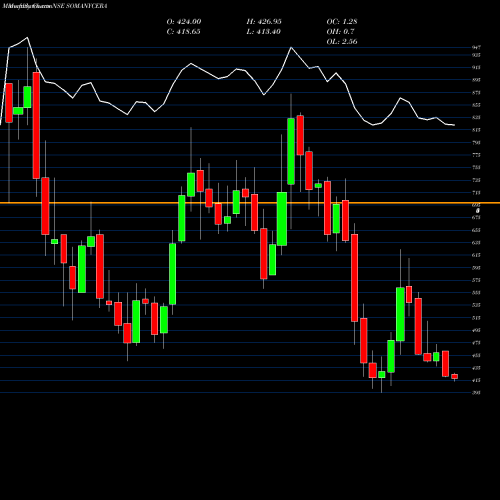
Task: Click the 715 price axis label
Action: point(476,193)
